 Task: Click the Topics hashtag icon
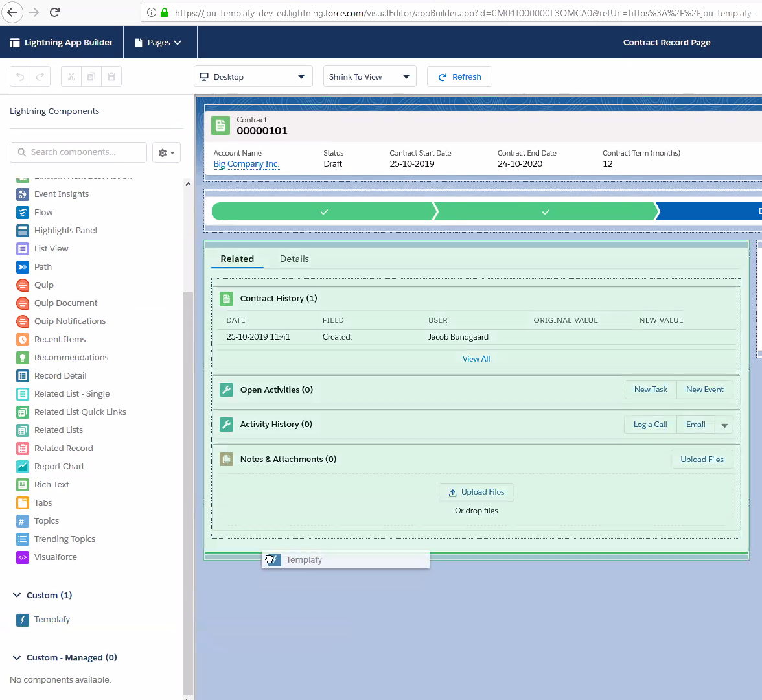click(x=22, y=521)
